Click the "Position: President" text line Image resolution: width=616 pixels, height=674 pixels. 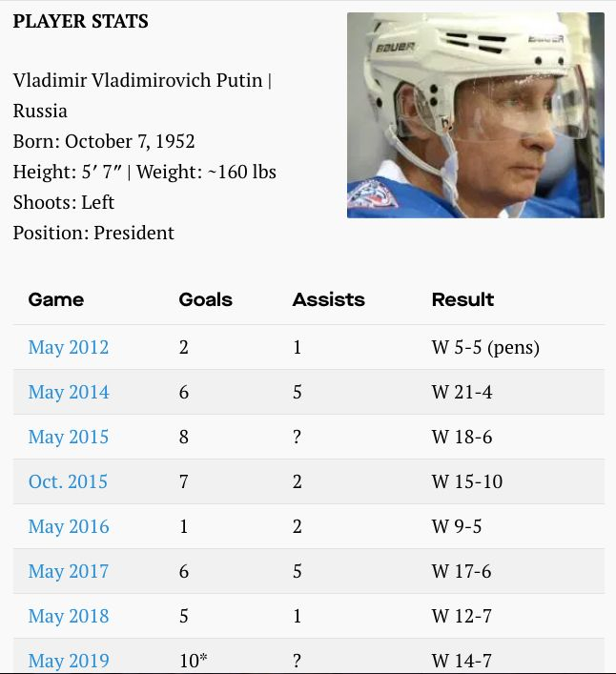coord(93,233)
